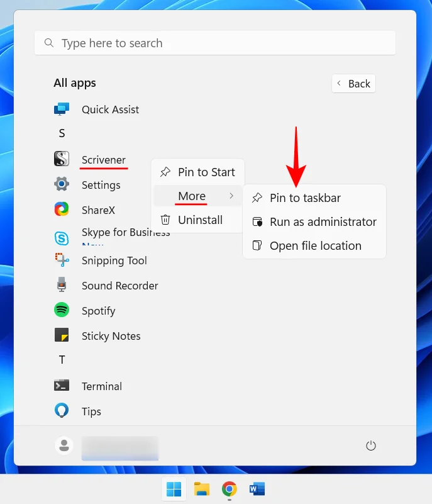Open the More submenu entry
The width and height of the screenshot is (432, 504).
(x=198, y=196)
